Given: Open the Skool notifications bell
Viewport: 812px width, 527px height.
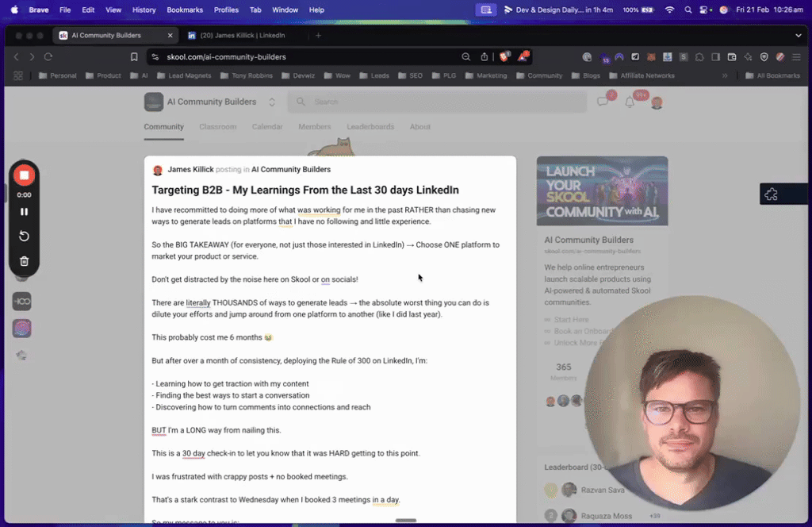Looking at the screenshot, I should (629, 102).
